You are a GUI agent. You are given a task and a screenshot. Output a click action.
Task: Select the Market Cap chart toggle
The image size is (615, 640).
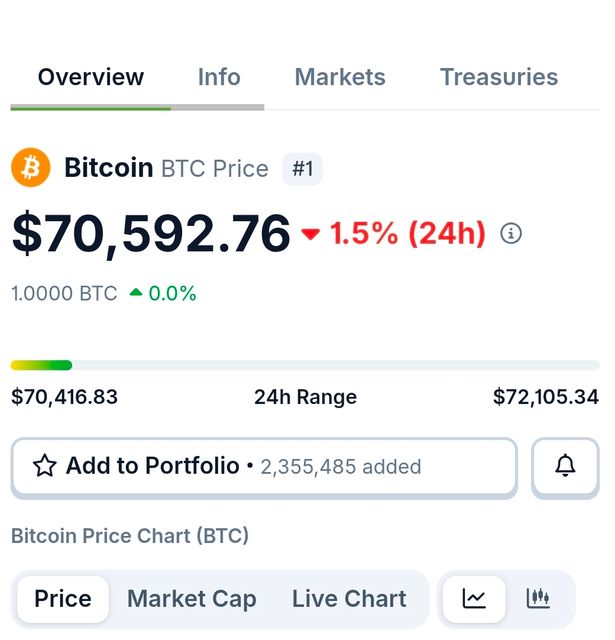192,599
